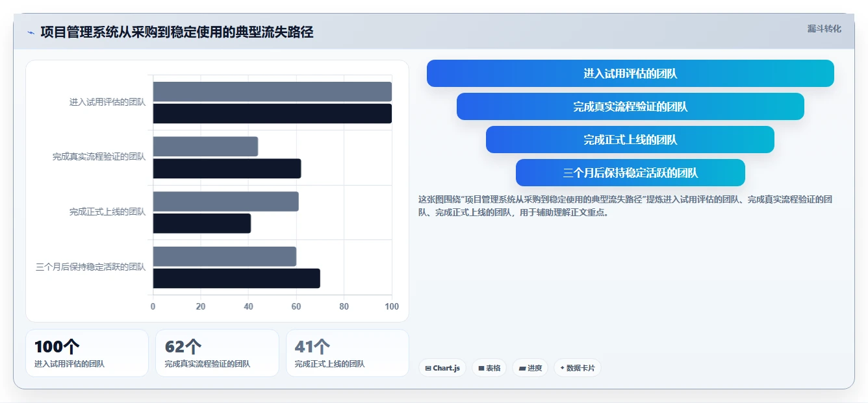Click the chart axis label 三个月后保持稳定活跃的团队
This screenshot has width=868, height=403.
pos(90,267)
